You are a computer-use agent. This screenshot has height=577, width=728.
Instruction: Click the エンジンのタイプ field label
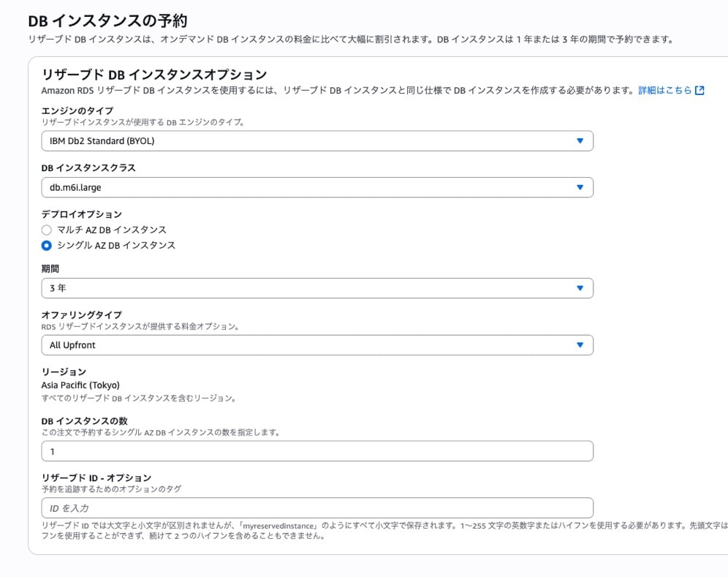point(77,110)
